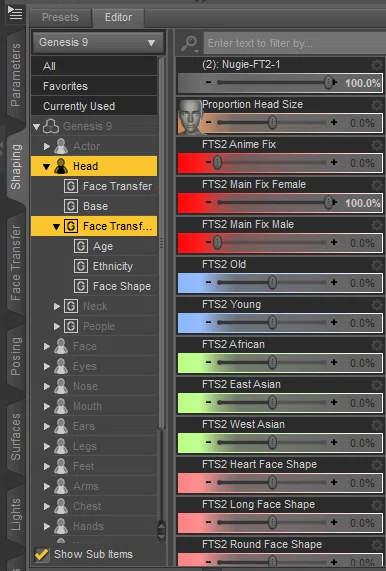
Task: Click plus icon on FTS2 East Asian slider
Action: coord(334,402)
